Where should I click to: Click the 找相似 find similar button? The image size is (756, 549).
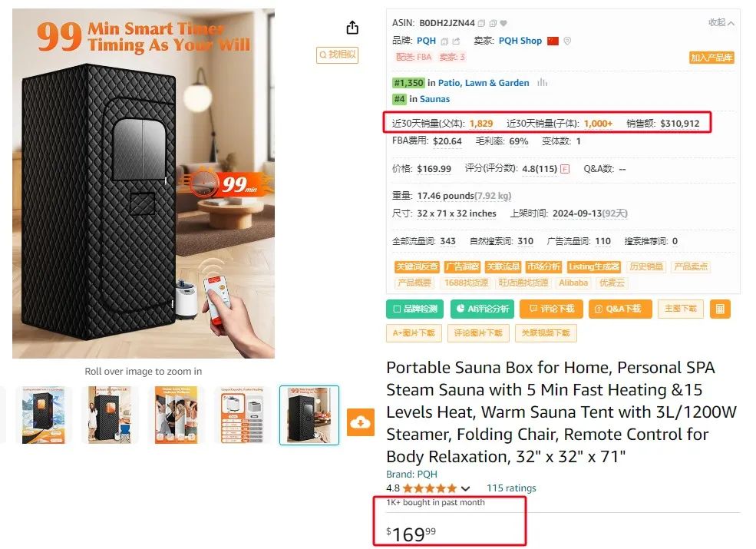coord(337,55)
